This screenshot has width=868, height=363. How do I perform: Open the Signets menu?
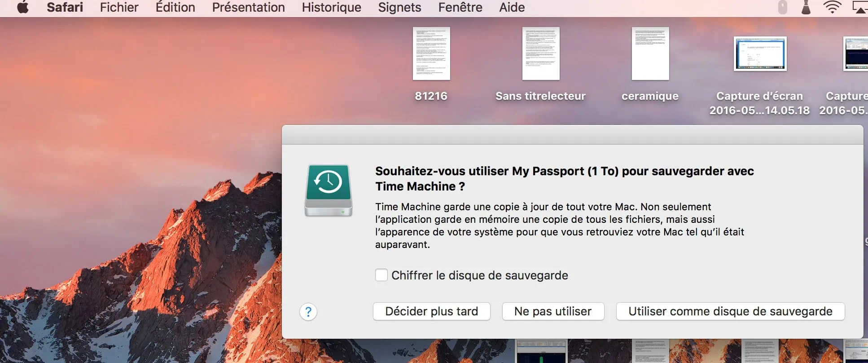pos(399,8)
